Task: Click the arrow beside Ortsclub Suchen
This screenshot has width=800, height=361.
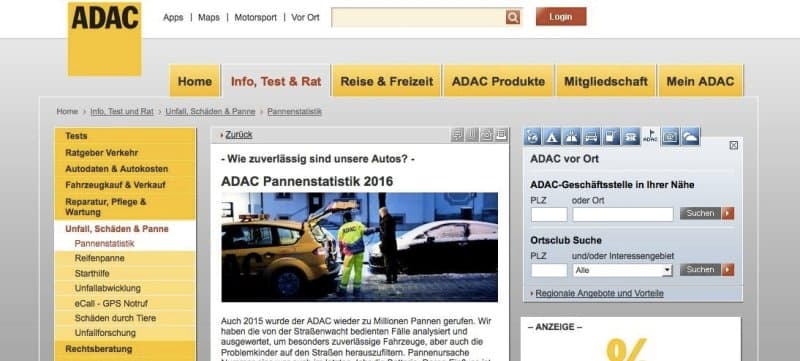Action: (x=728, y=270)
